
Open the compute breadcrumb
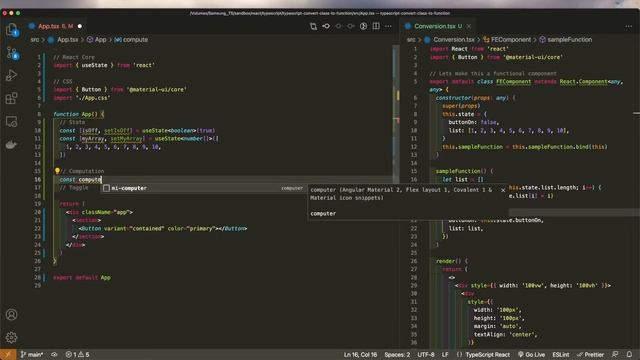pyautogui.click(x=131, y=40)
